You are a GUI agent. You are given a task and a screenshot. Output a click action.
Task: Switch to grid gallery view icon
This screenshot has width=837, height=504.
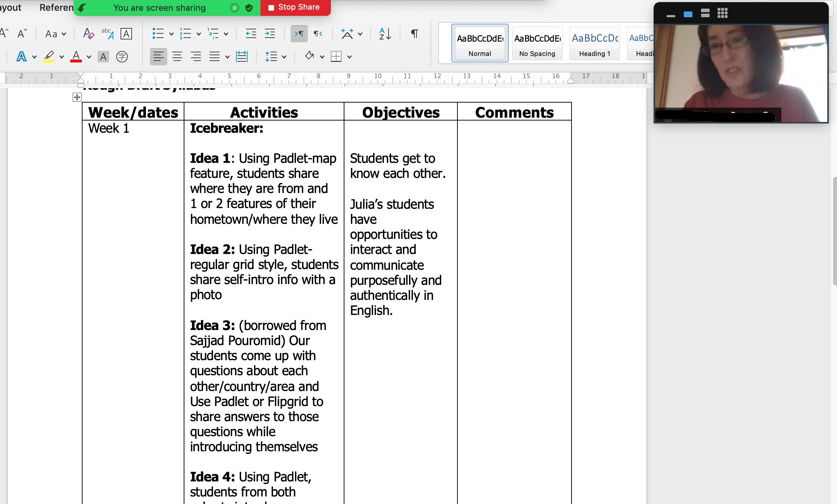pyautogui.click(x=723, y=13)
